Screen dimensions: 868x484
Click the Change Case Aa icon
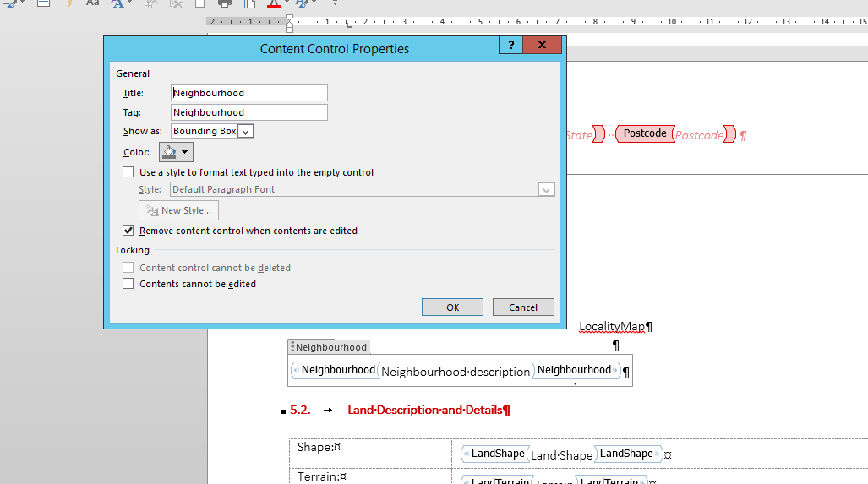92,3
